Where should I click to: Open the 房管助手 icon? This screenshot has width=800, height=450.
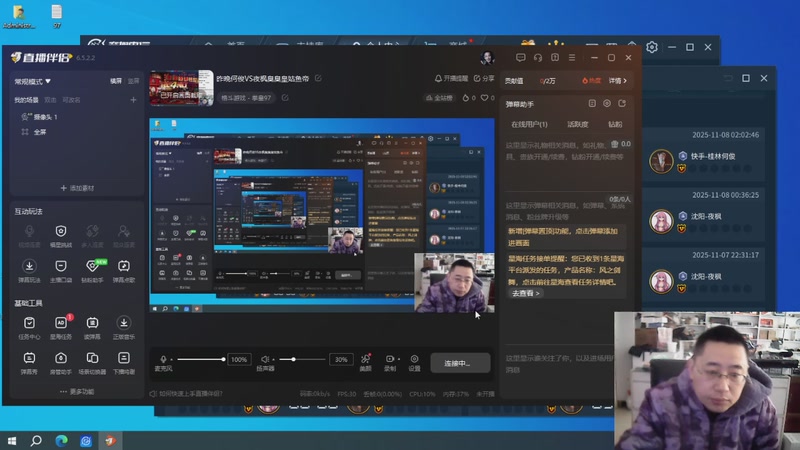point(61,358)
